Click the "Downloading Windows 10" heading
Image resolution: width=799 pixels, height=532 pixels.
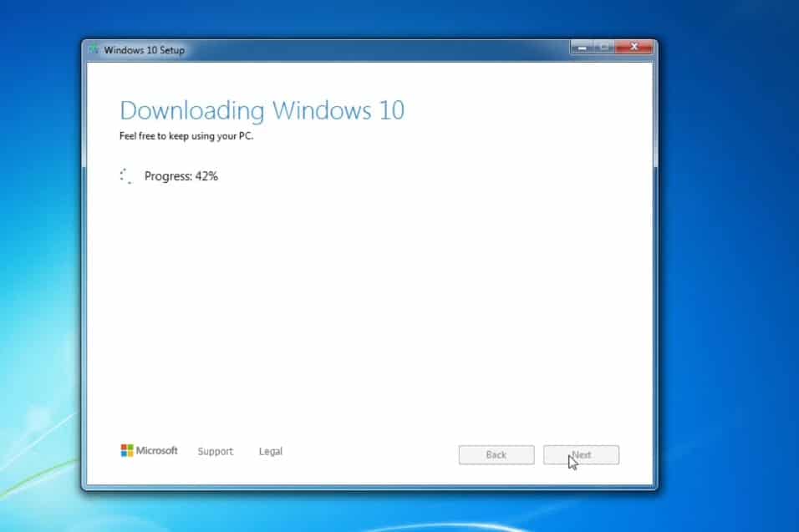[x=262, y=110]
